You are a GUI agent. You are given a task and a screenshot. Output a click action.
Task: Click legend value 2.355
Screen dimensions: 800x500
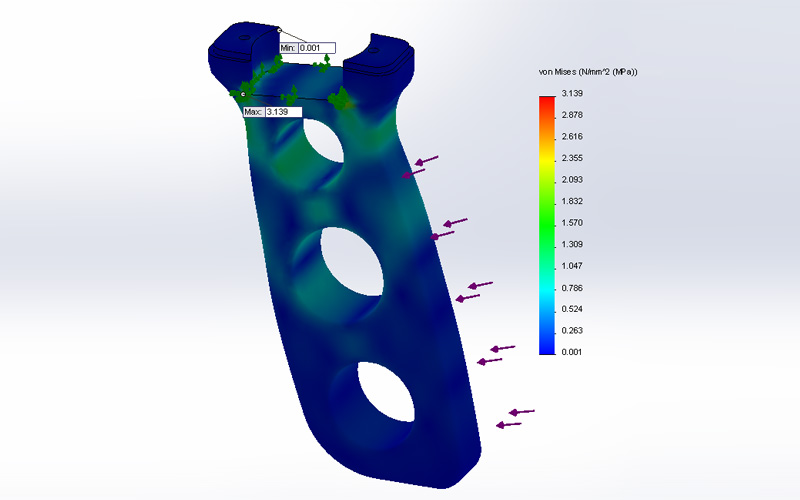pos(572,158)
